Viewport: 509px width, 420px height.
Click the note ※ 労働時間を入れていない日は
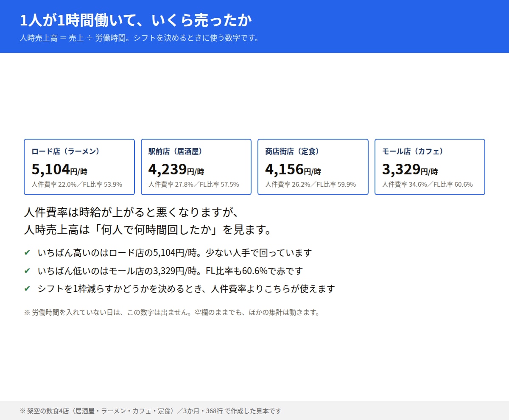pyautogui.click(x=172, y=313)
